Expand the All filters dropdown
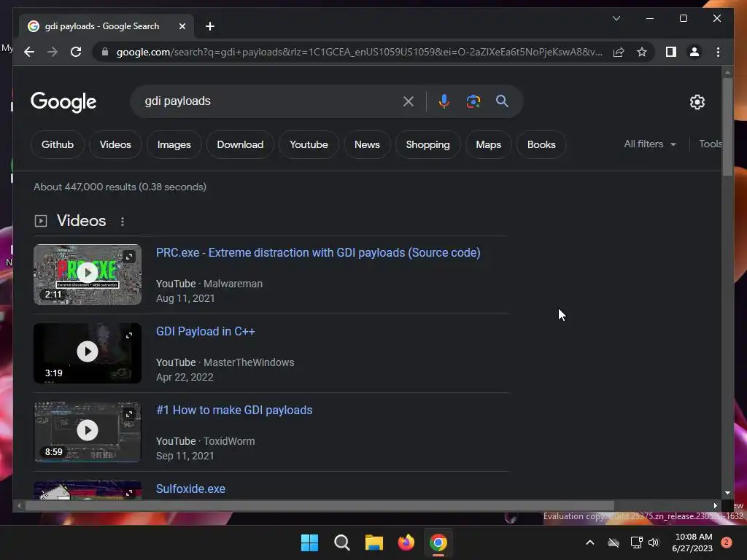 pos(650,144)
